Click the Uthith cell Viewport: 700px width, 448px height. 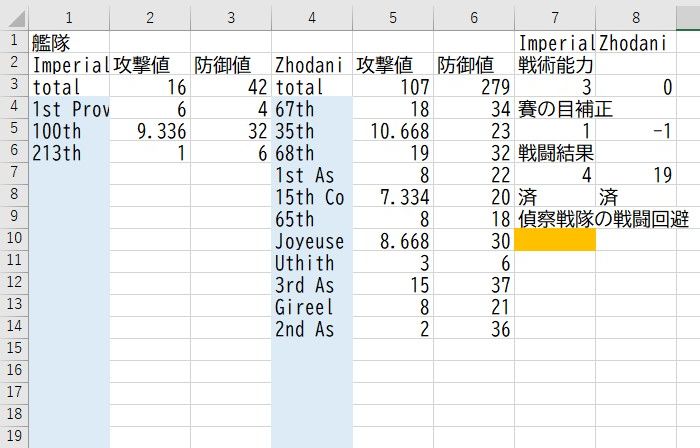[312, 261]
